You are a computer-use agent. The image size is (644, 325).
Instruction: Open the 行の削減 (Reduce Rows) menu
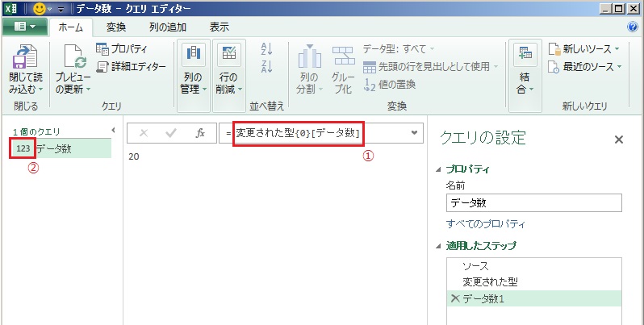click(228, 76)
